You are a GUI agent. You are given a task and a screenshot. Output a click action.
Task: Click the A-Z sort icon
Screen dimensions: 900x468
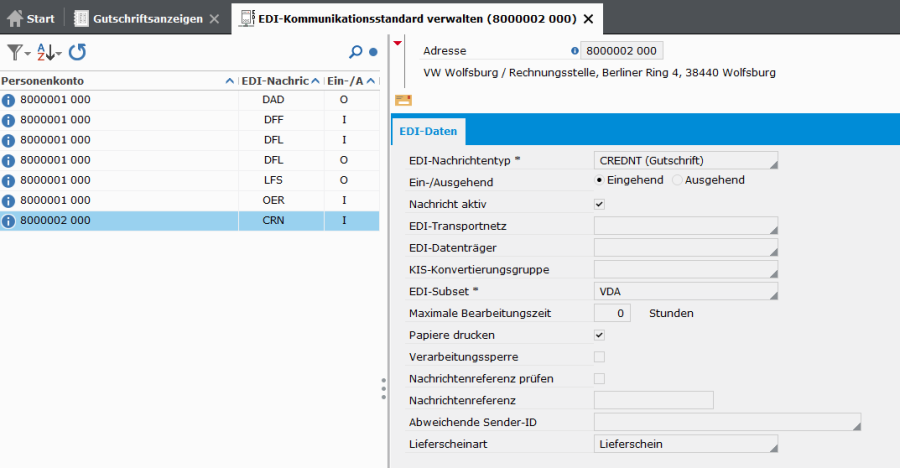tap(46, 52)
